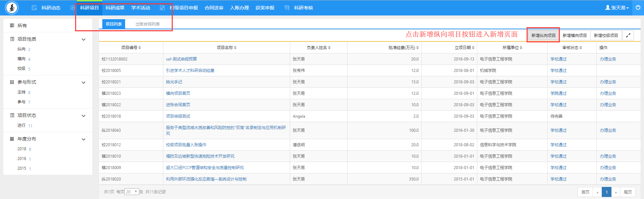644x199 pixels.
Task: Open the 科研成果 menu item
Action: click(x=115, y=8)
